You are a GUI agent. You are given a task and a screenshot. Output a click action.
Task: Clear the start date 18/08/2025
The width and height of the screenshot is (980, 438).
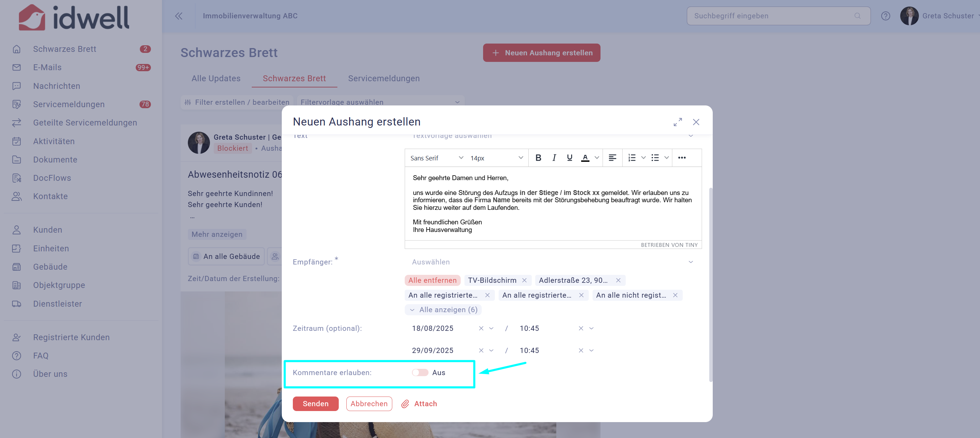click(x=481, y=328)
